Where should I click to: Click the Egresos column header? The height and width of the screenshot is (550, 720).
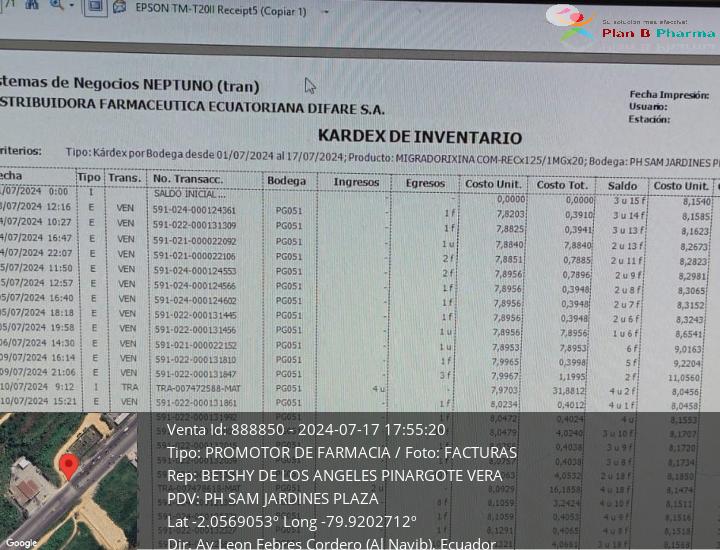(x=425, y=183)
